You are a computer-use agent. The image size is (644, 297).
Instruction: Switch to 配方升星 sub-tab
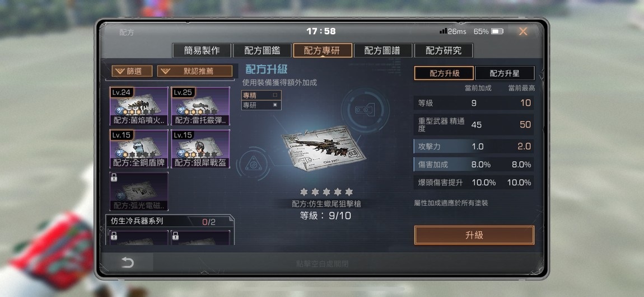click(x=505, y=73)
